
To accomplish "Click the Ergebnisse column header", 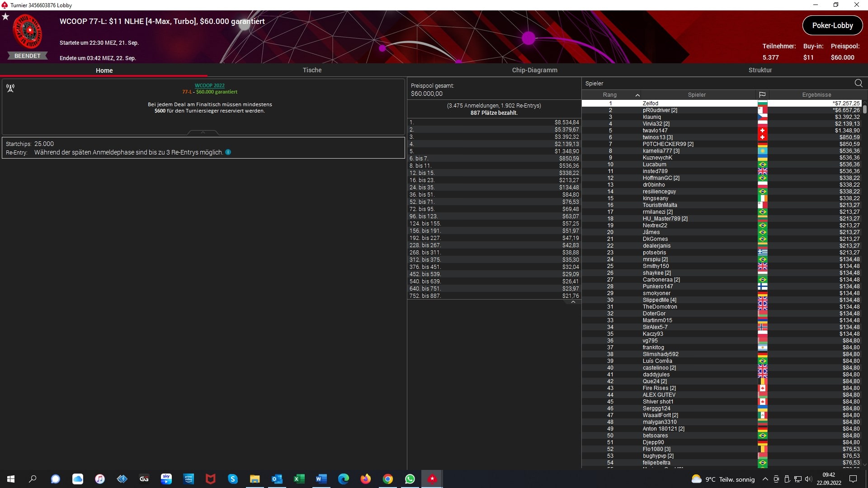I will pyautogui.click(x=816, y=95).
